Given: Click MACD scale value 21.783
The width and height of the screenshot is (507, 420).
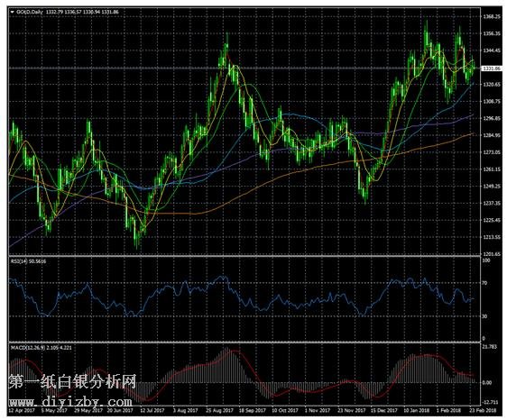Looking at the screenshot, I should 490,347.
